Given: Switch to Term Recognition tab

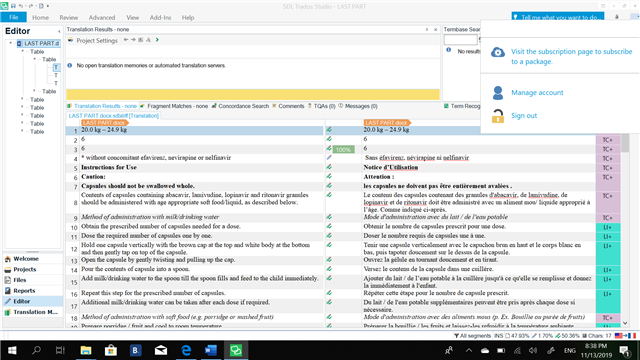Looking at the screenshot, I should (462, 106).
